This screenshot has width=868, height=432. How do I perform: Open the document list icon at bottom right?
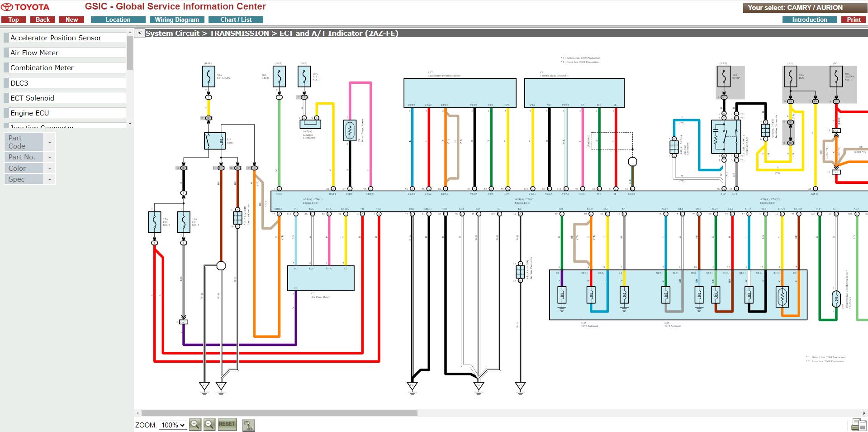pos(858,425)
